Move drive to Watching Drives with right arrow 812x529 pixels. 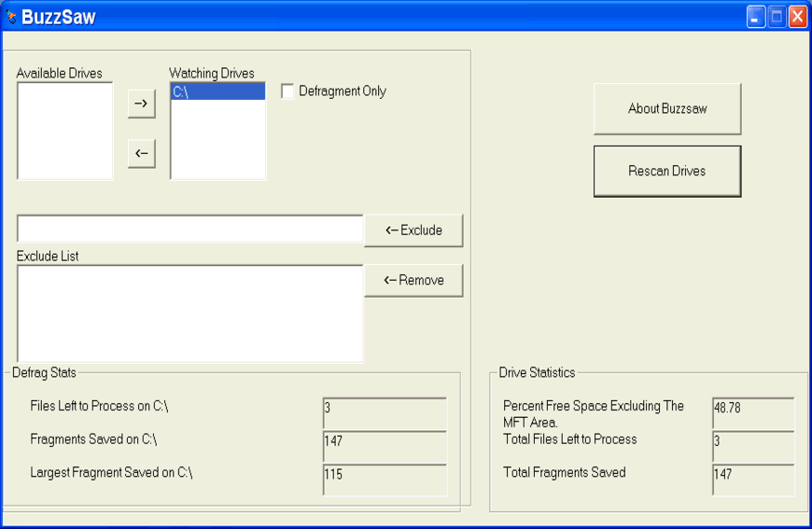click(141, 104)
